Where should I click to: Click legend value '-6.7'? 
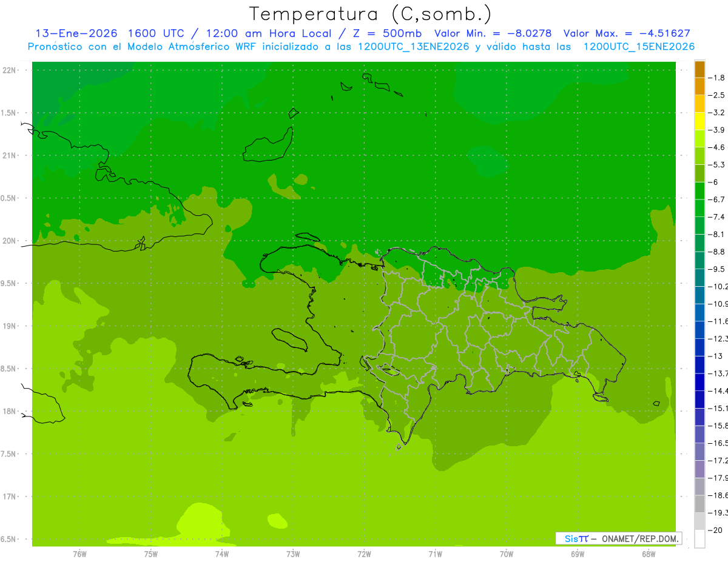point(717,199)
